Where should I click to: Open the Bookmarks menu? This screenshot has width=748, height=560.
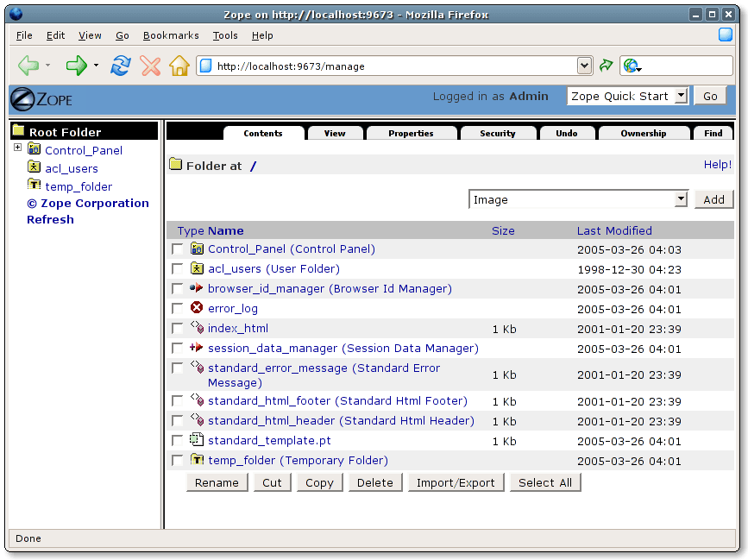171,35
